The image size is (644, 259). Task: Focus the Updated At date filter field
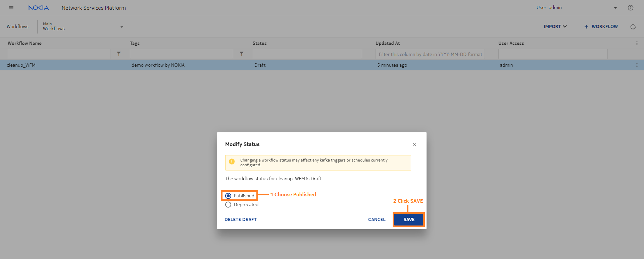click(x=430, y=54)
